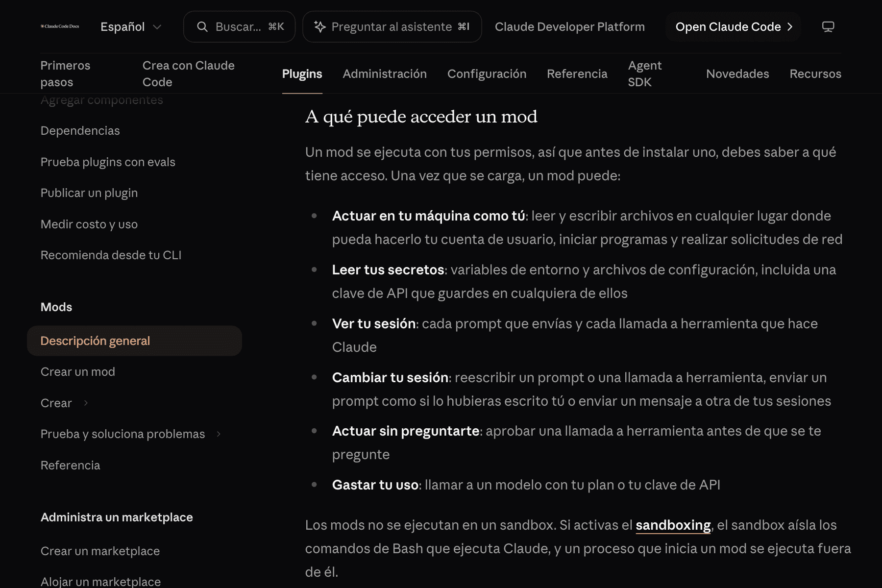Image resolution: width=882 pixels, height=588 pixels.
Task: Open Preguntar al asistente box
Action: point(392,27)
